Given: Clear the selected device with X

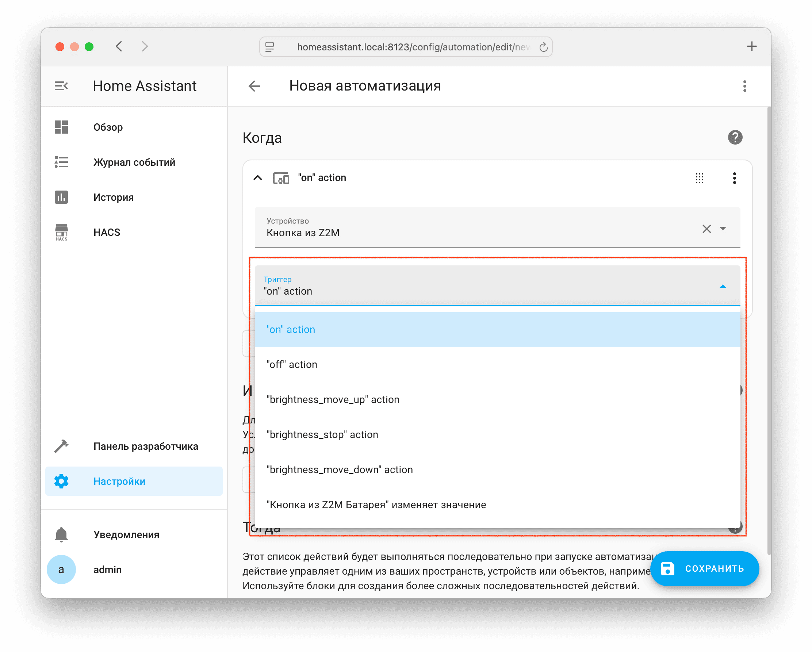Looking at the screenshot, I should [x=706, y=229].
